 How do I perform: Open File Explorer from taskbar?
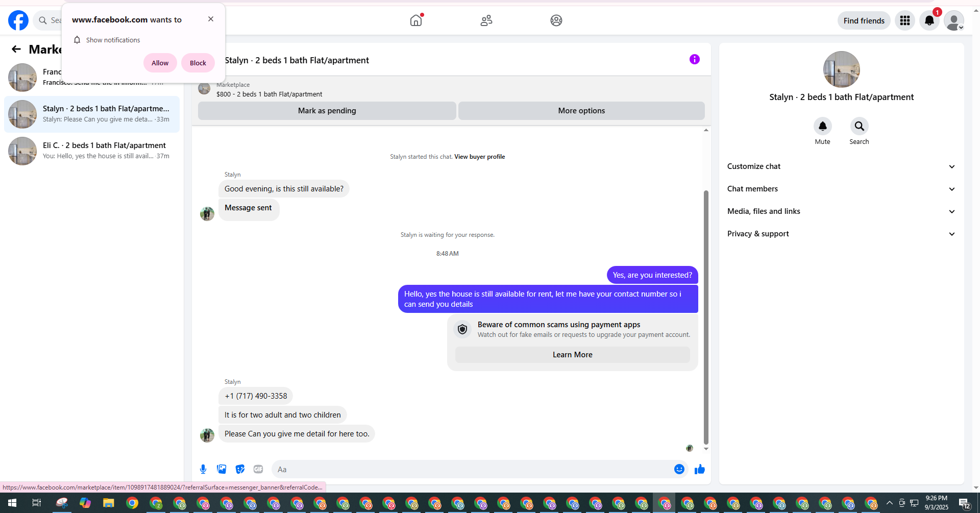(108, 503)
